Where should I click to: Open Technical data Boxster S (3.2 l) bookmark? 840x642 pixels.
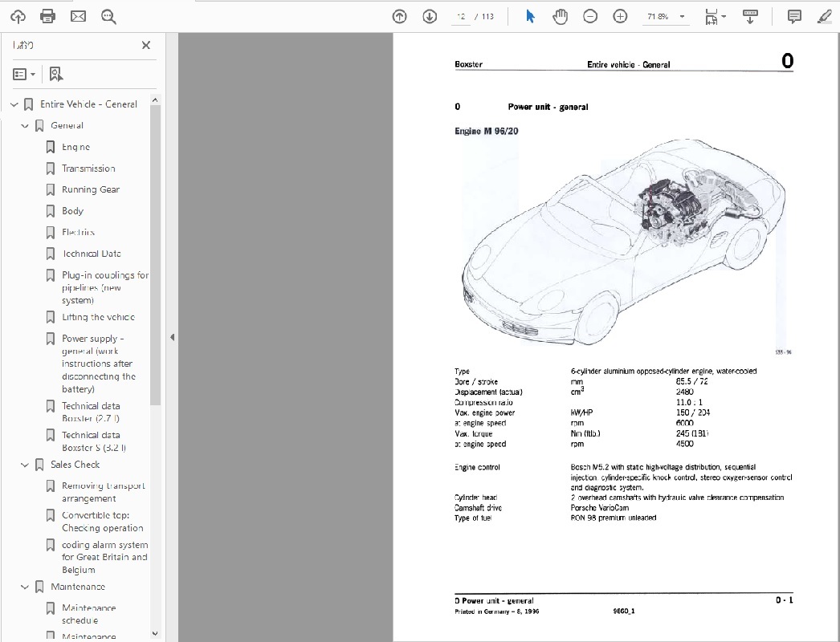tap(94, 441)
